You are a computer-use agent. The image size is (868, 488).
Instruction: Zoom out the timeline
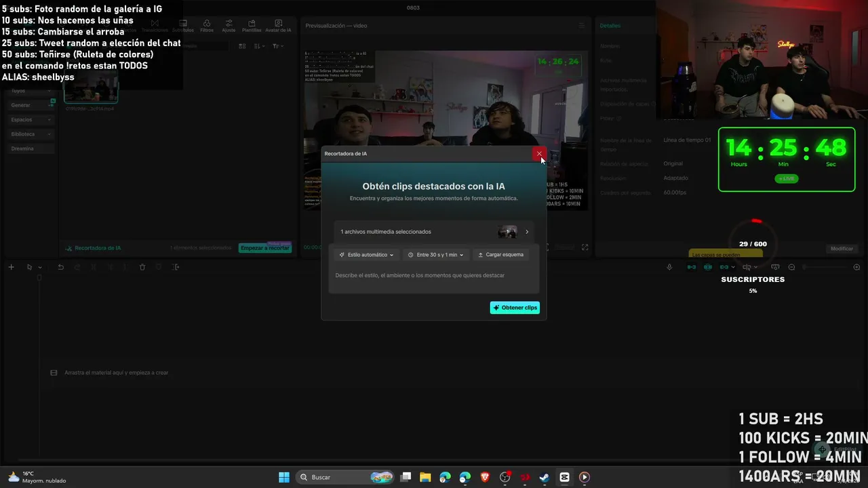coord(791,267)
